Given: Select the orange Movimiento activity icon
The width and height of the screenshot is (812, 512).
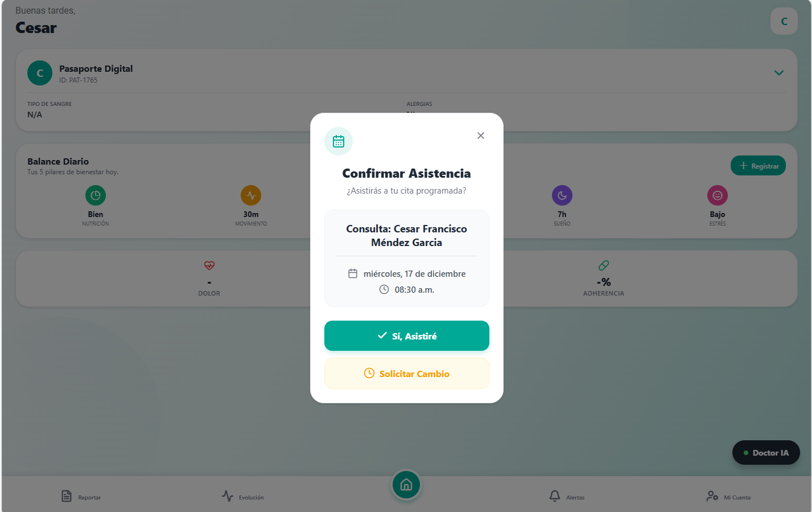Looking at the screenshot, I should click(251, 195).
